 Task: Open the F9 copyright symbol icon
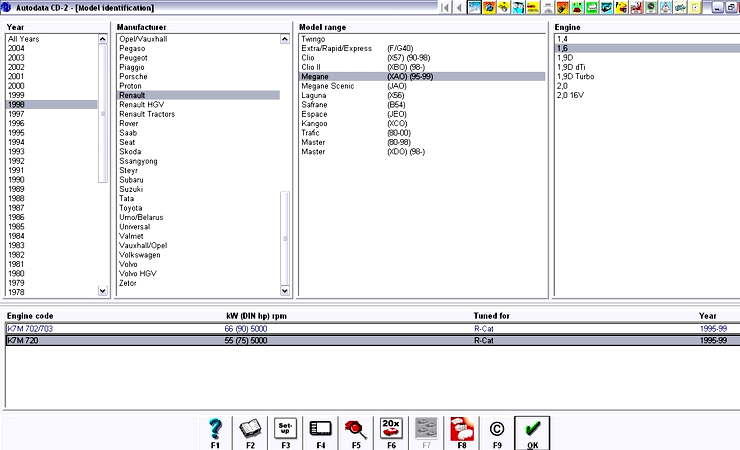click(497, 433)
